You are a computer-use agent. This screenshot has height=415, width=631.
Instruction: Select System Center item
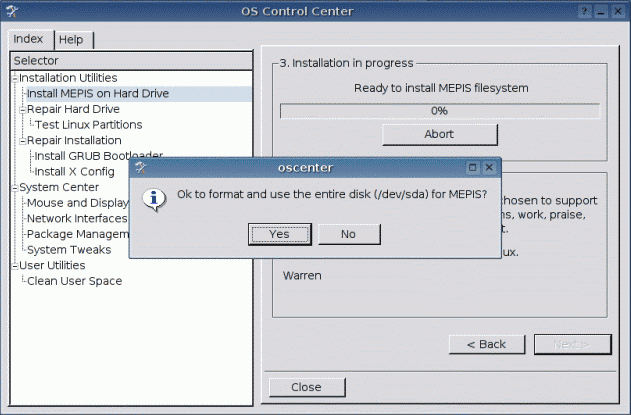coord(59,188)
